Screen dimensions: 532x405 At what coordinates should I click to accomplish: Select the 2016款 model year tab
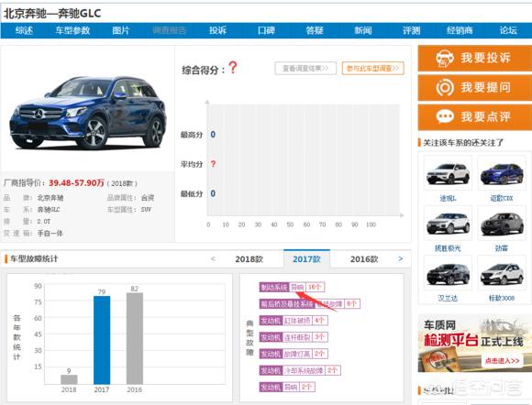364,259
